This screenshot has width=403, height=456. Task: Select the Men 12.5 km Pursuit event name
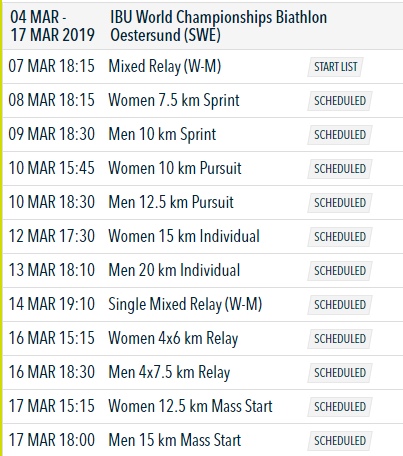[x=171, y=202]
